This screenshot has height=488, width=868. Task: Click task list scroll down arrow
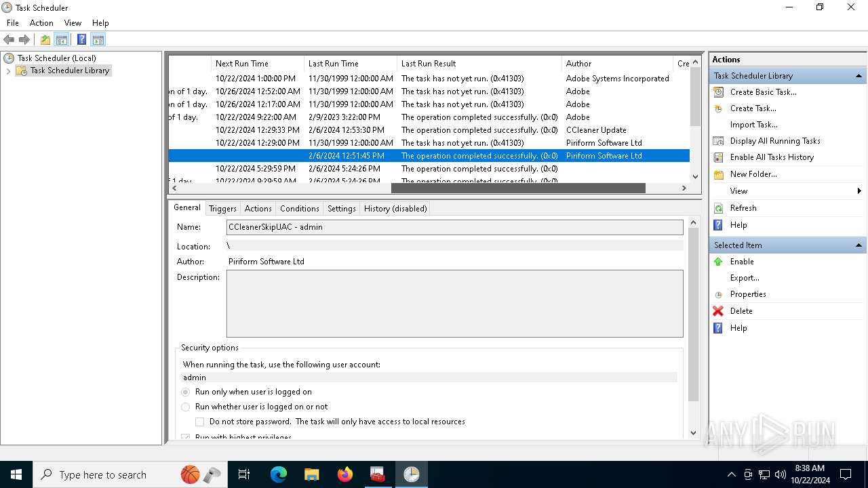click(695, 176)
